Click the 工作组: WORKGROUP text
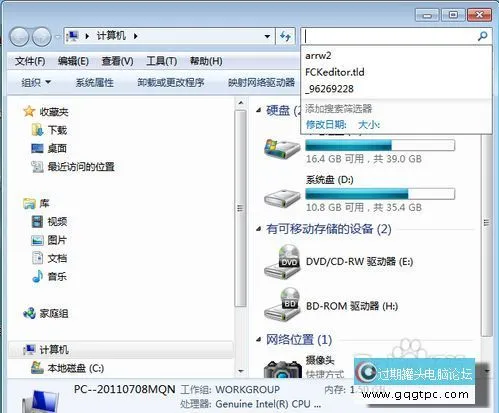 tap(230, 389)
